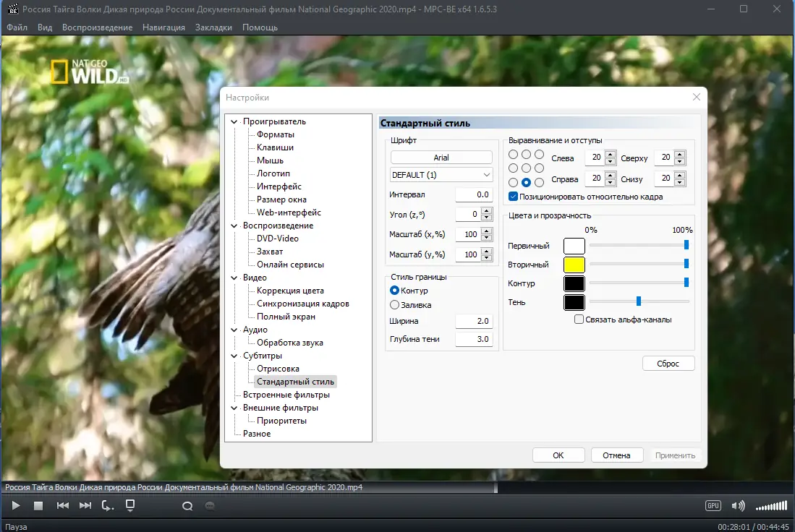Open the Первичный white color swatch

click(574, 246)
